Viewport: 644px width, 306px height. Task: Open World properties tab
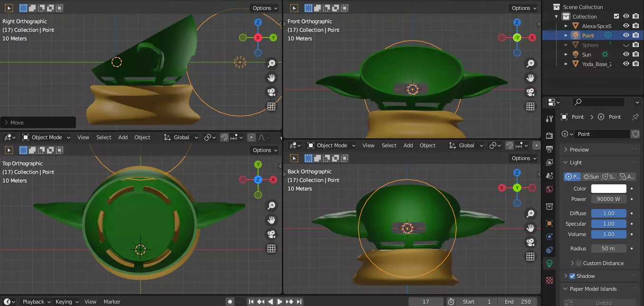(x=549, y=189)
